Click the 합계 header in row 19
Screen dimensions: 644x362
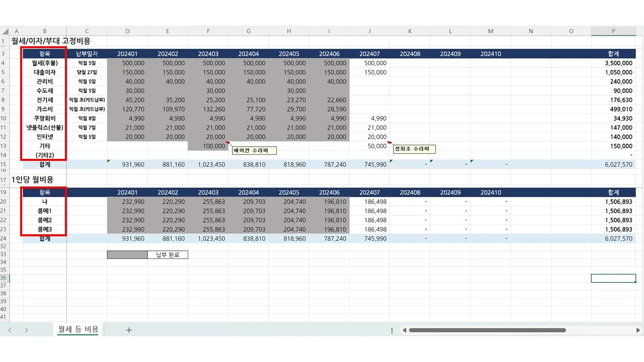[613, 193]
